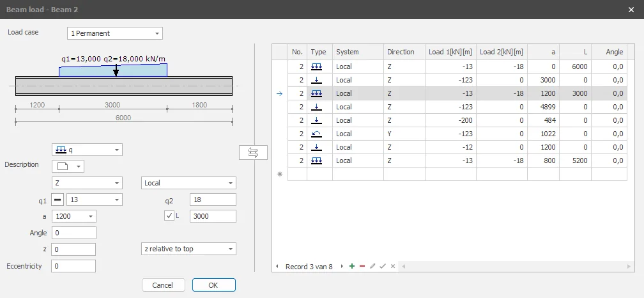Click the L column header
This screenshot has width=644, height=298.
(x=576, y=52)
